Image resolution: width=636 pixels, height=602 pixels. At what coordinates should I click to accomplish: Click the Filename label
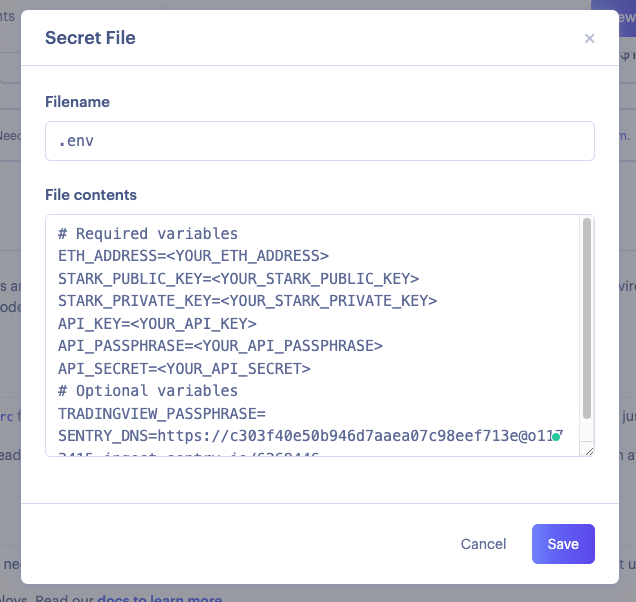pos(77,102)
